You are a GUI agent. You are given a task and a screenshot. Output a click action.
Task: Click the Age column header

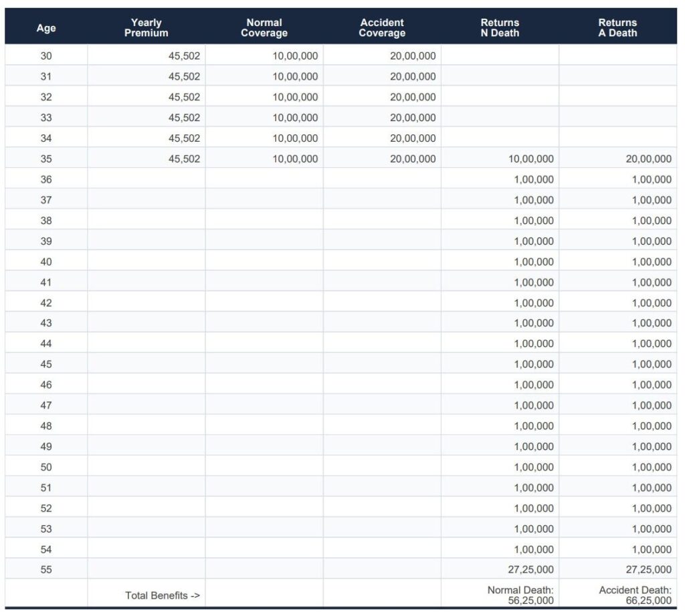click(x=46, y=28)
